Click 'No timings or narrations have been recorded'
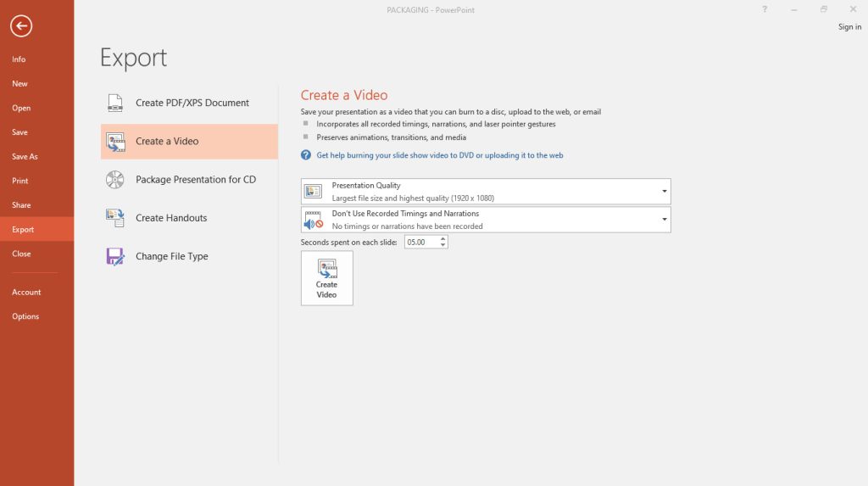The width and height of the screenshot is (868, 486). pos(408,226)
